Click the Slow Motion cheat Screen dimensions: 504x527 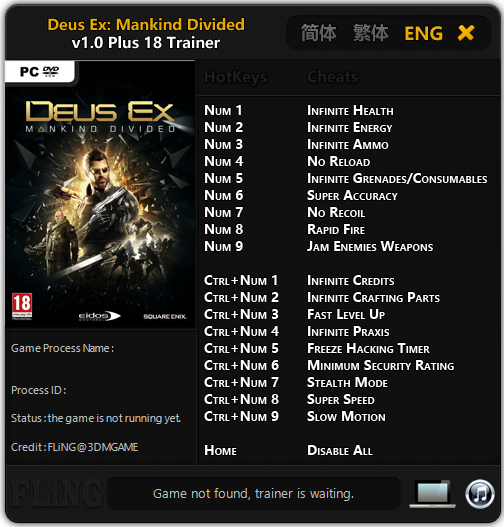pyautogui.click(x=346, y=416)
